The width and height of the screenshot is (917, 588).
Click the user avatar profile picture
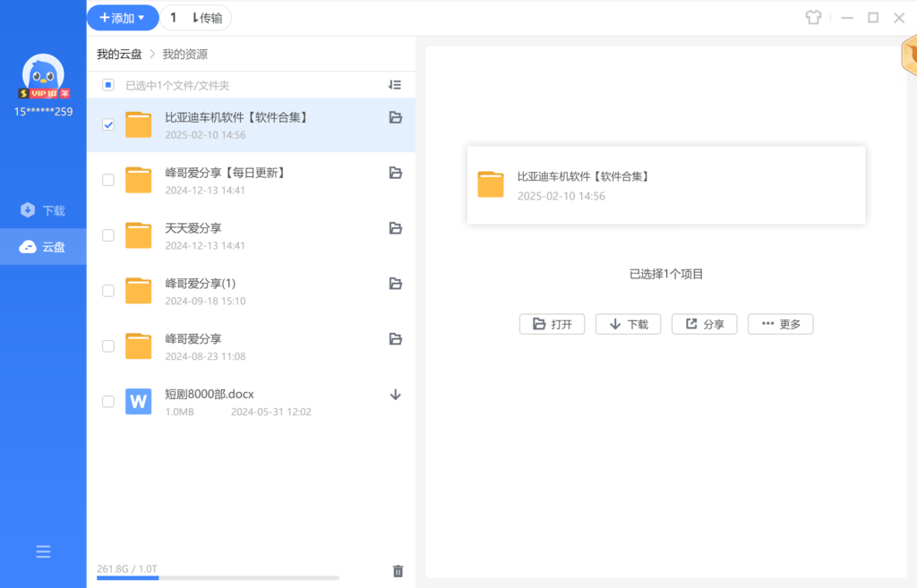(43, 75)
